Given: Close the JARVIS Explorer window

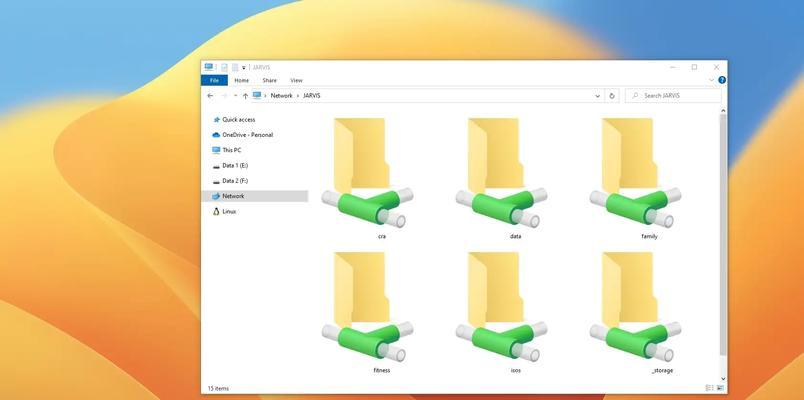Looking at the screenshot, I should coord(716,67).
